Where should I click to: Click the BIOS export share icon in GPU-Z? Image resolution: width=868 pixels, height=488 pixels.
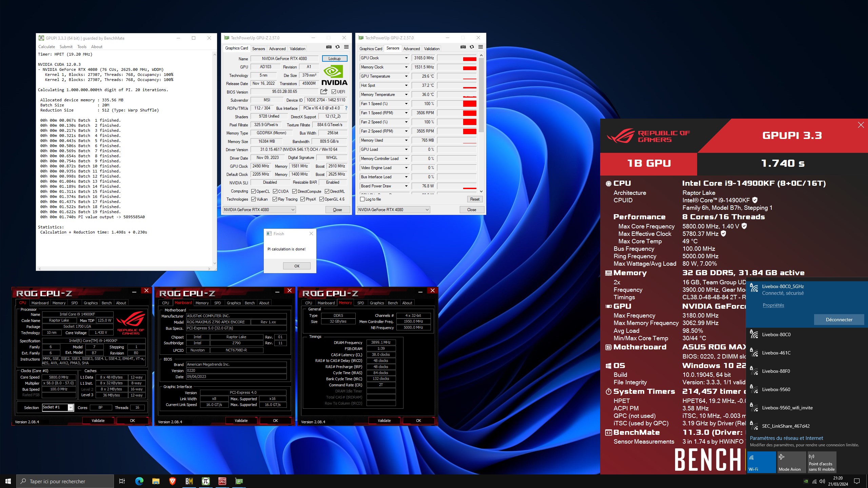click(x=324, y=91)
